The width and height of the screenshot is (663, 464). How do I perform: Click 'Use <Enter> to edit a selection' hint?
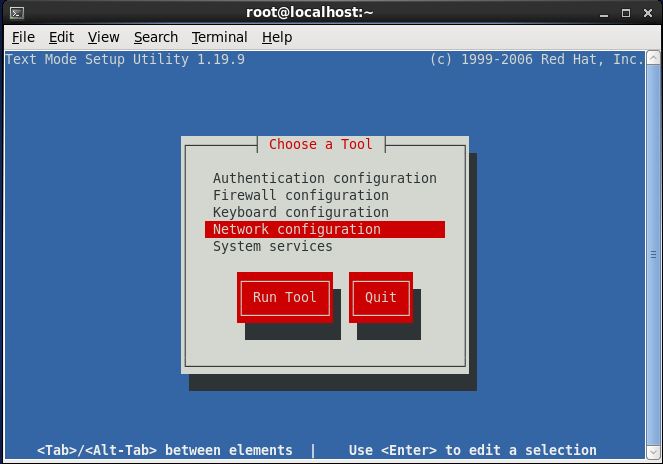(473, 450)
